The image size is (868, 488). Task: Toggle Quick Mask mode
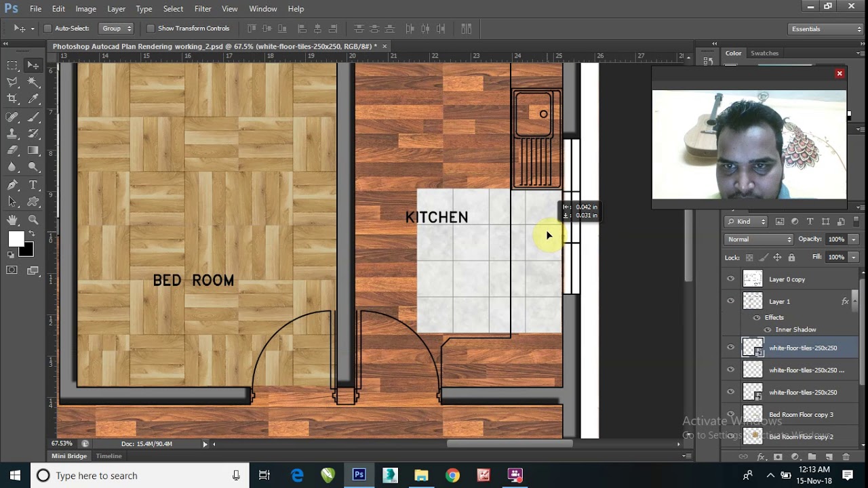(x=12, y=270)
